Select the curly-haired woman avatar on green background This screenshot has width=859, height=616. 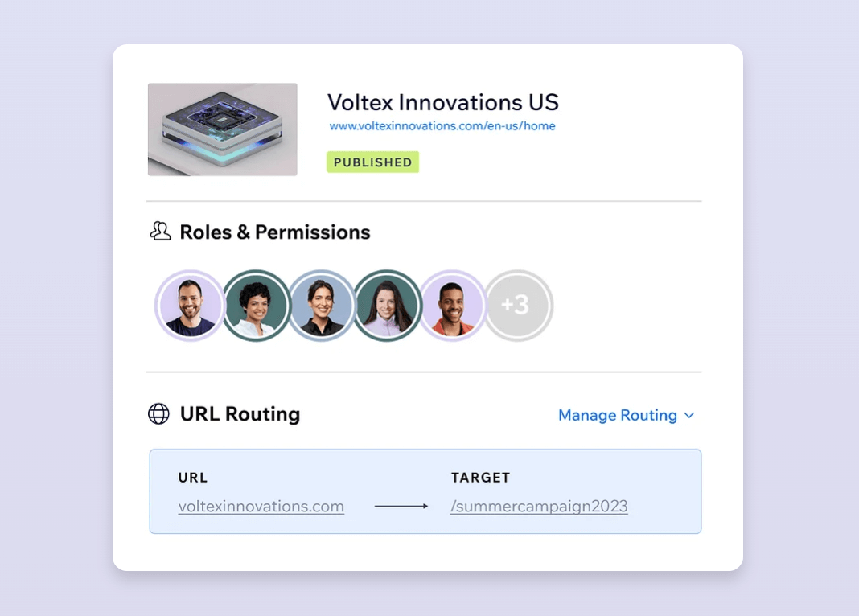pos(257,306)
